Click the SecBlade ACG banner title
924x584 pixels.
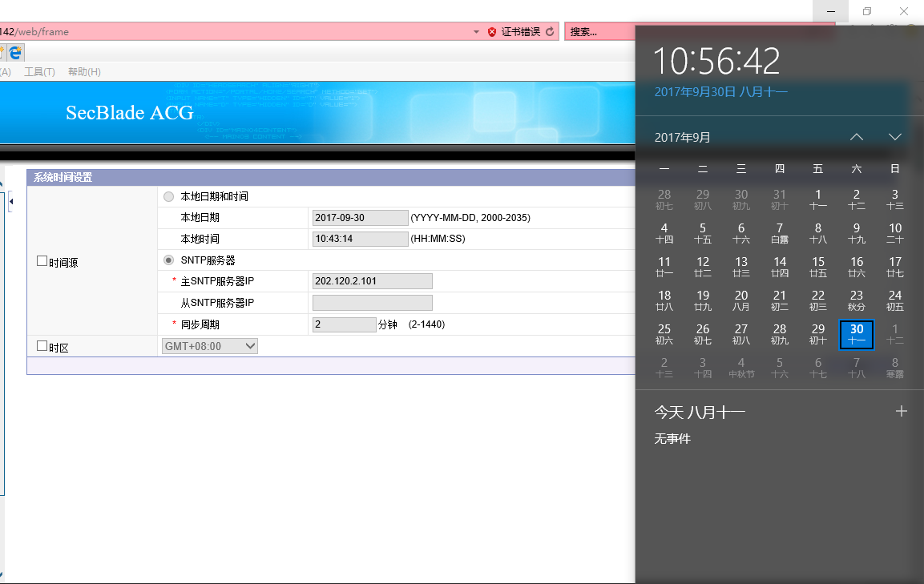tap(130, 113)
